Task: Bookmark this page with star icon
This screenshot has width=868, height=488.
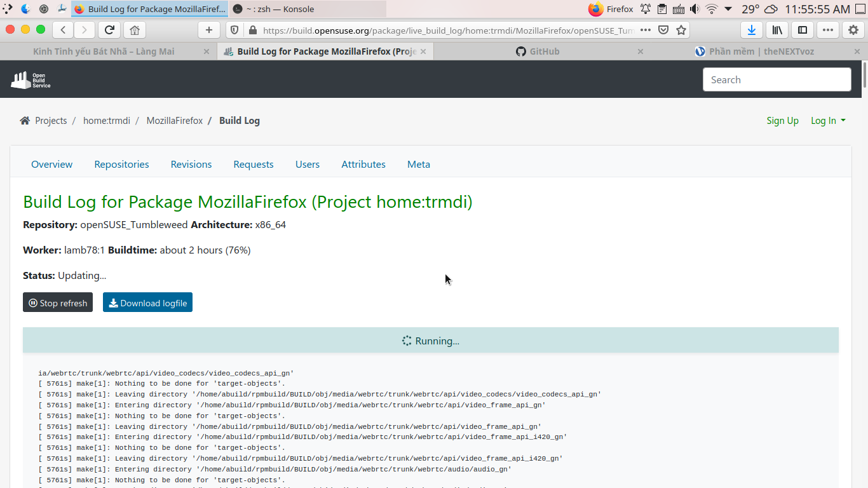Action: click(x=681, y=30)
